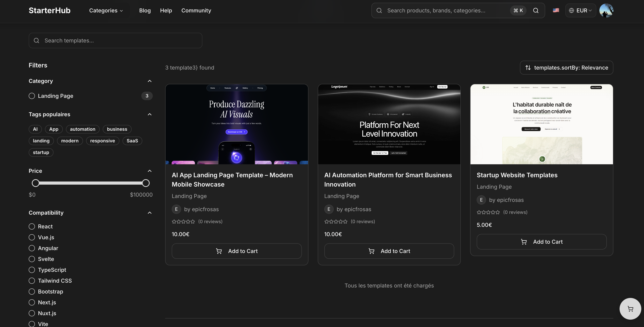This screenshot has height=327, width=644.
Task: Click the maximum price slider handle
Action: tap(146, 183)
